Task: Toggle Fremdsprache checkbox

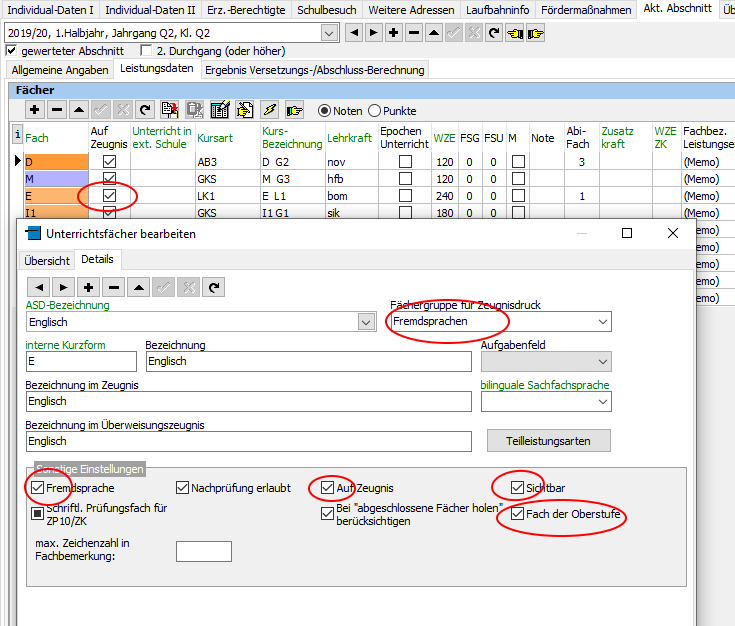Action: [38, 488]
